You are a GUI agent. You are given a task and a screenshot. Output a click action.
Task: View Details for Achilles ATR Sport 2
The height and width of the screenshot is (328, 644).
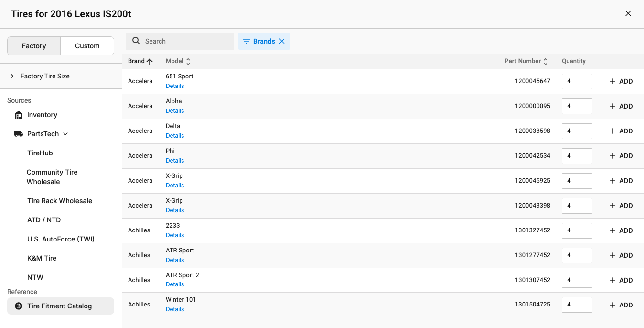[175, 284]
